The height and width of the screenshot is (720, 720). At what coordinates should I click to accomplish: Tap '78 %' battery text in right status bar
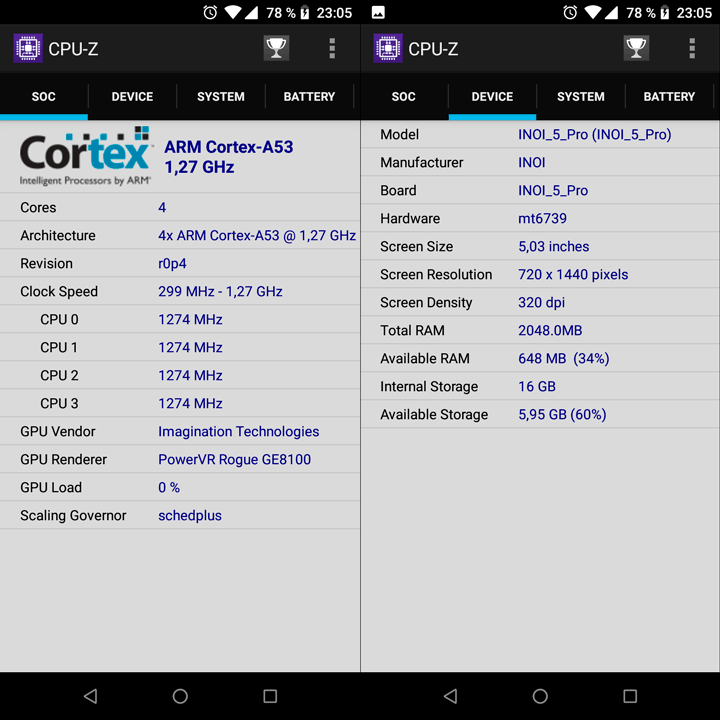click(x=641, y=13)
